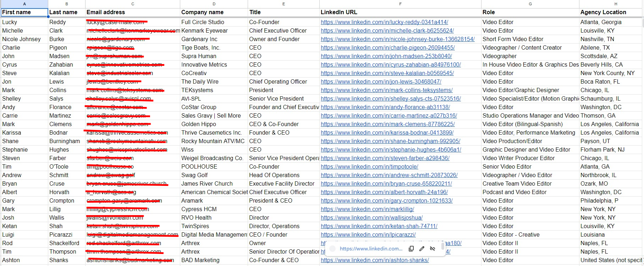Select the "Company name" header cell
Image resolution: width=644 pixels, height=266 pixels.
point(214,12)
